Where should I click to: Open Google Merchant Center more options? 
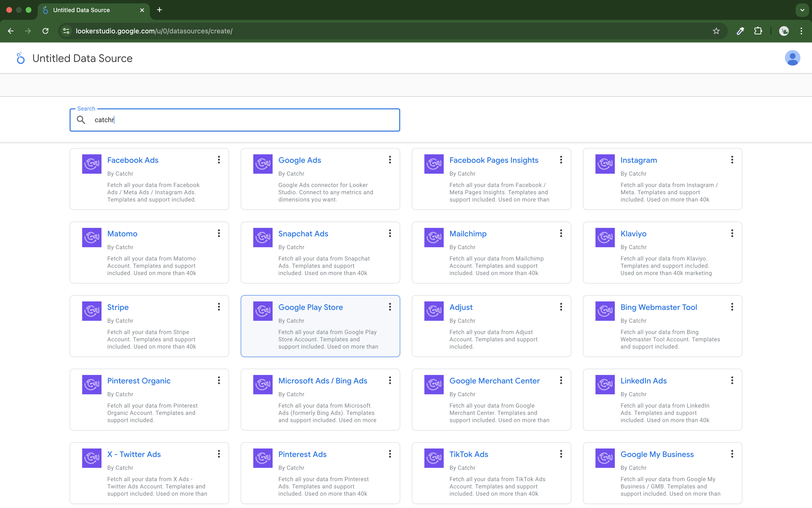(561, 381)
